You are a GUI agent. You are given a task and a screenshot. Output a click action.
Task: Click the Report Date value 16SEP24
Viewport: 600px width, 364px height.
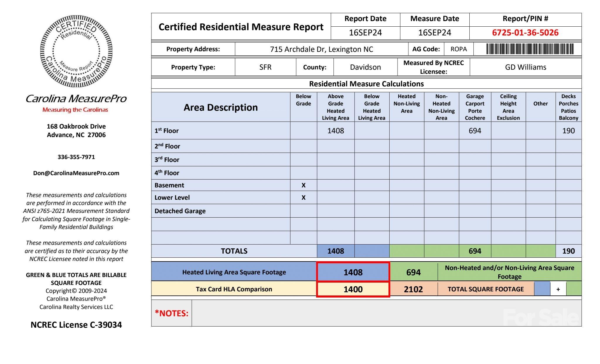click(x=365, y=33)
